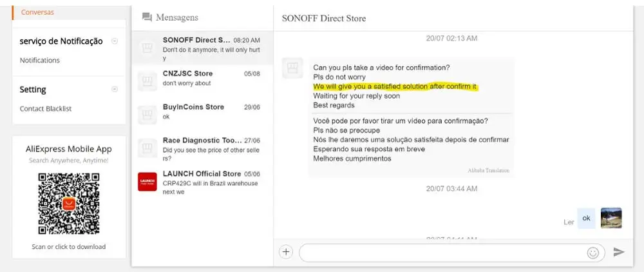Click 'don't worry about' message preview
Image resolution: width=644 pixels, height=272 pixels.
187,83
